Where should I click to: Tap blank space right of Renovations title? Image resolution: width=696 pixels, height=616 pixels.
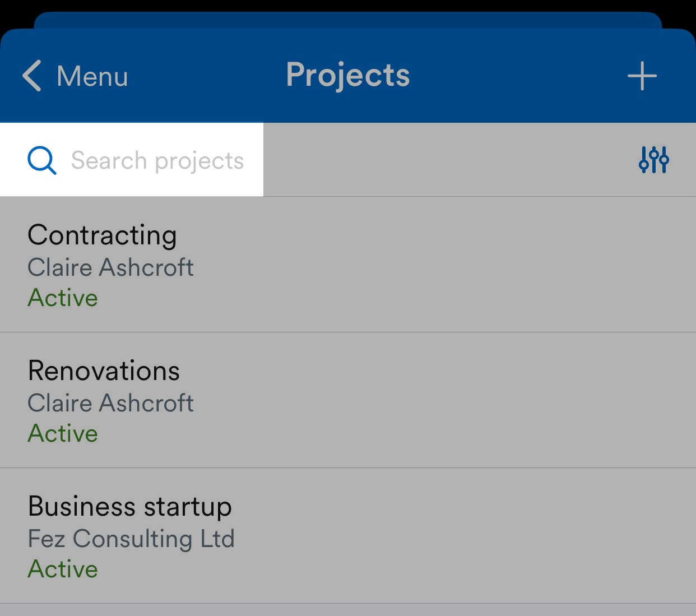tap(437, 371)
